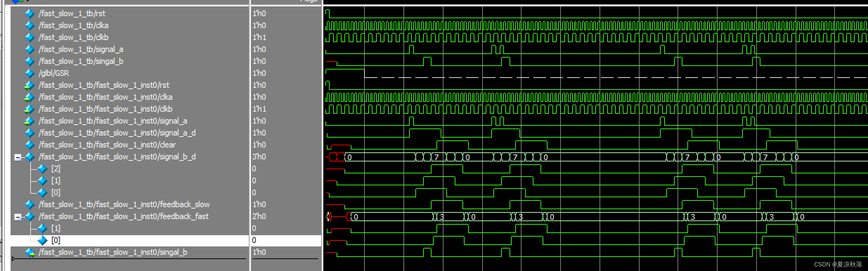The height and width of the screenshot is (271, 868).
Task: Click the signal icon beside /glbl/GSR
Action: (x=30, y=73)
